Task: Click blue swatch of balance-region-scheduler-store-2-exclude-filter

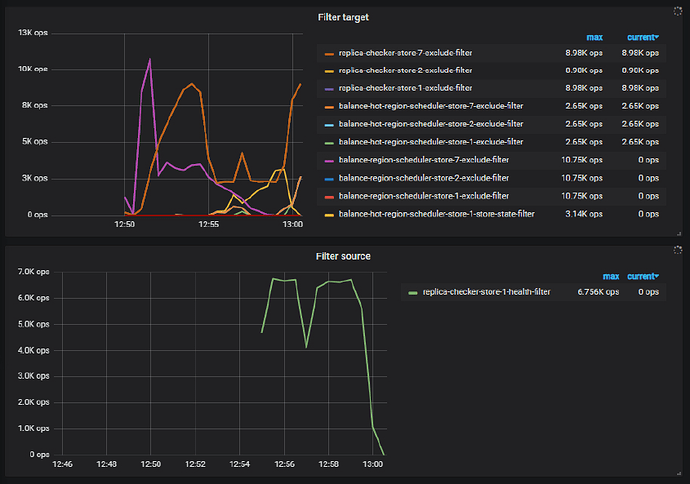Action: (x=329, y=178)
